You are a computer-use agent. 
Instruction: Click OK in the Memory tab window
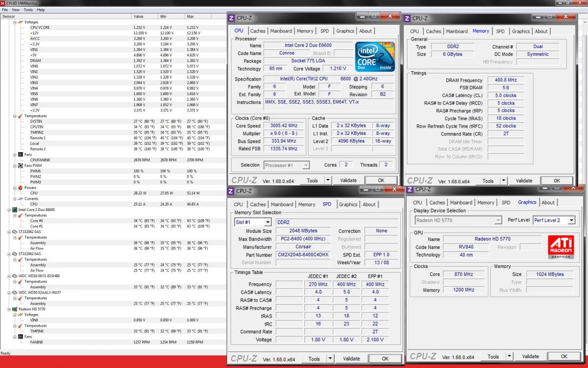coord(557,181)
